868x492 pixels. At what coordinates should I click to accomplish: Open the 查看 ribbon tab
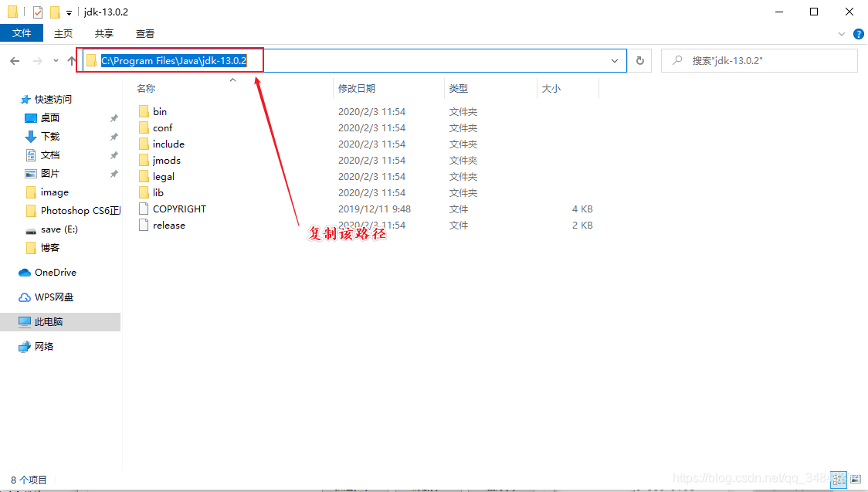145,34
